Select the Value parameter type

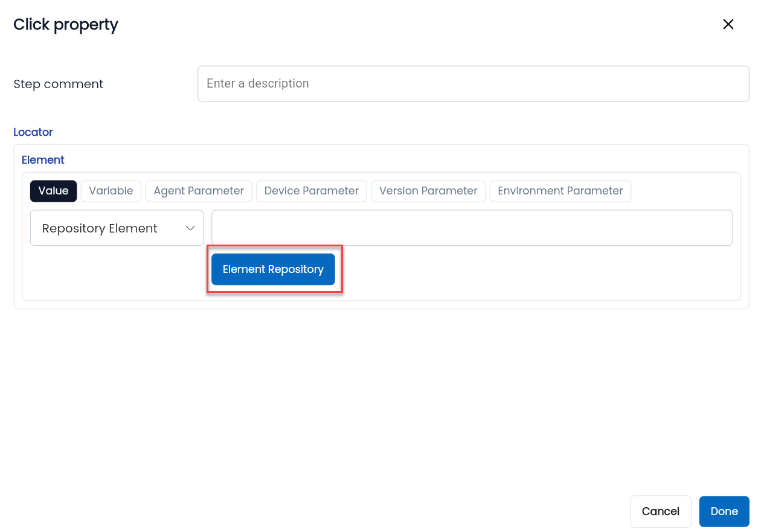point(53,191)
